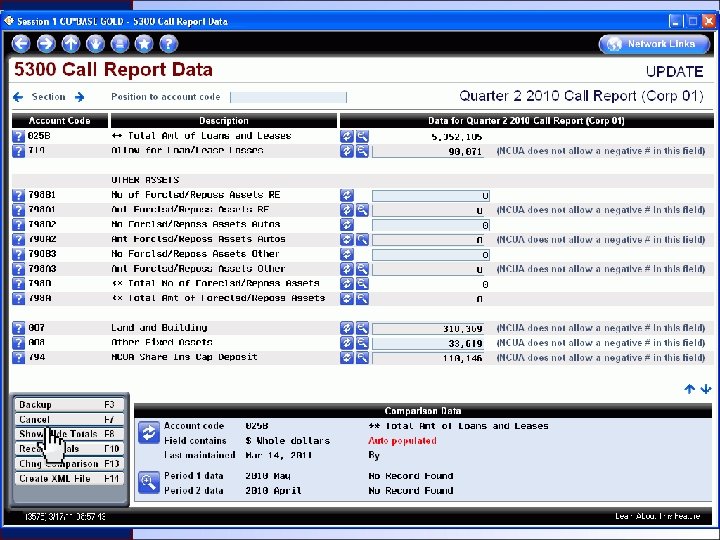
Task: Go to previous Section arrow
Action: (x=18, y=97)
